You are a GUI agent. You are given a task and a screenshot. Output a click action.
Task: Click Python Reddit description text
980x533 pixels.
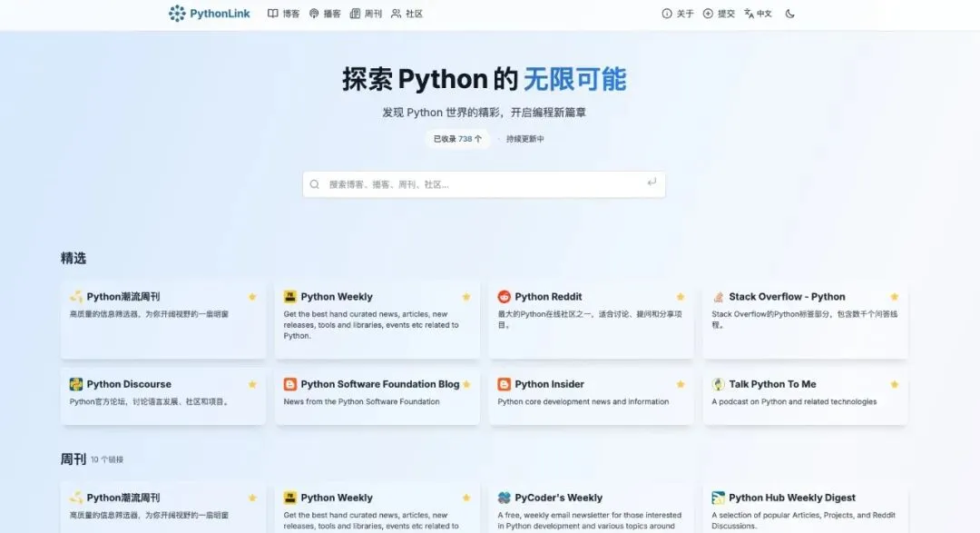(x=590, y=320)
